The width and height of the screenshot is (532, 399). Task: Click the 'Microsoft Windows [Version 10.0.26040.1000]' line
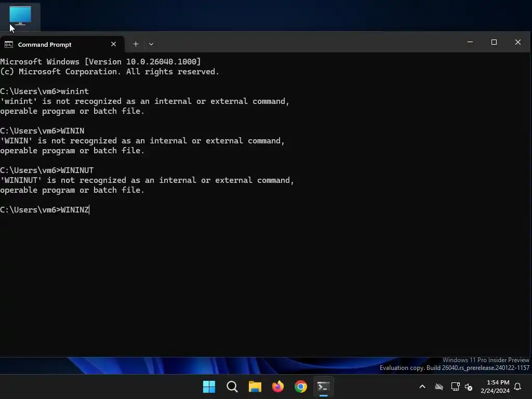tap(100, 61)
